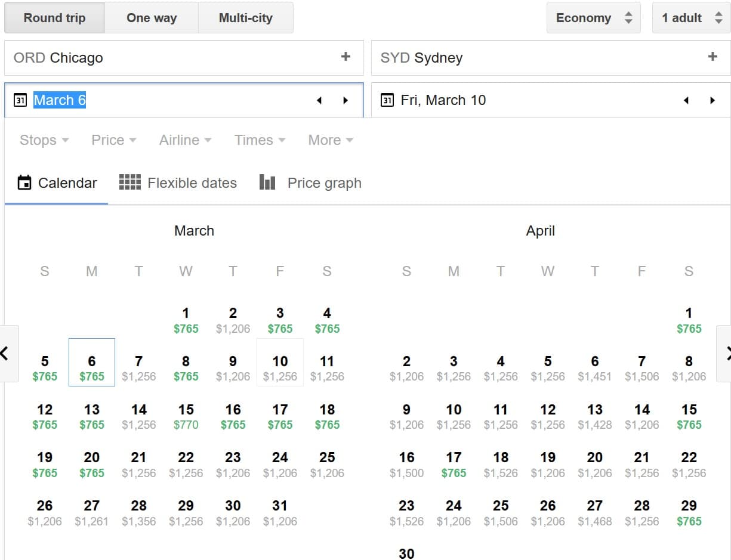Select April 25 priced $1,506
Screen dimensions: 731x560
point(501,513)
